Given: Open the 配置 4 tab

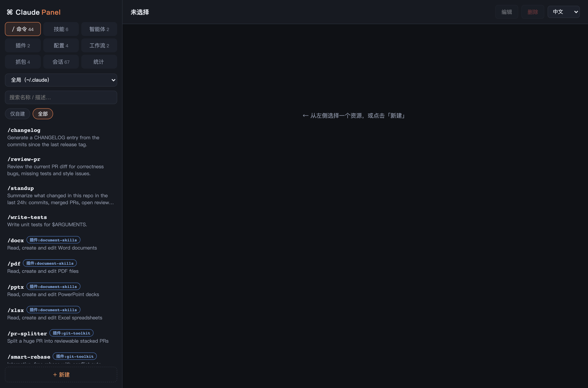Looking at the screenshot, I should pyautogui.click(x=61, y=45).
